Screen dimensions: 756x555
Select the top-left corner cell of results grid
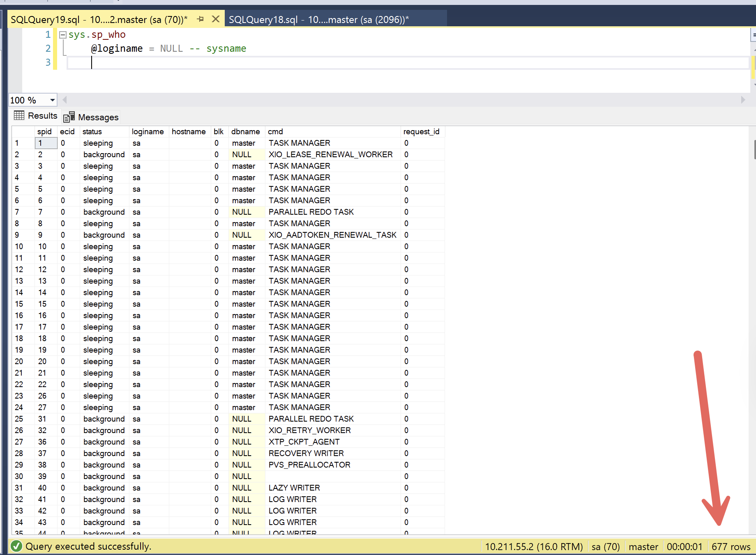point(23,131)
